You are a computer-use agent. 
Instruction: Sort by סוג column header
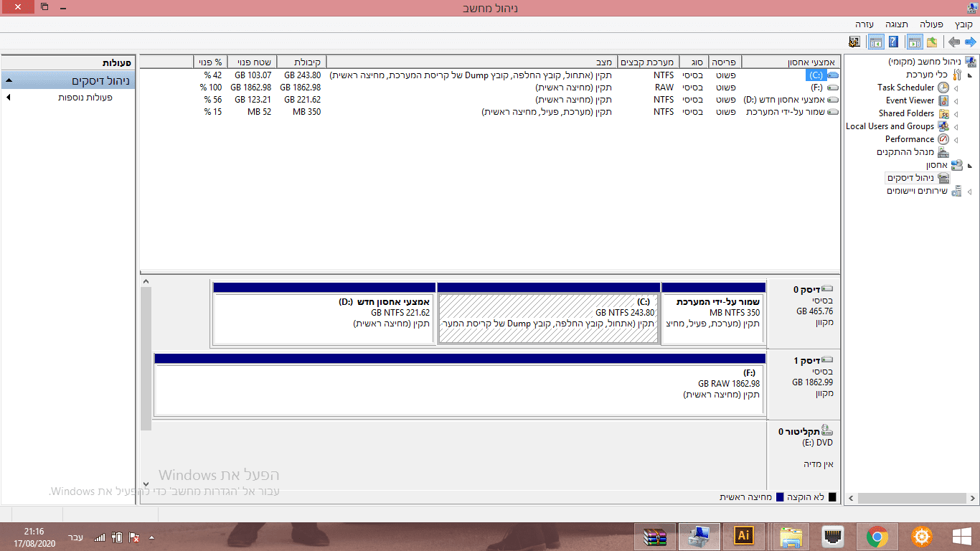tap(692, 62)
